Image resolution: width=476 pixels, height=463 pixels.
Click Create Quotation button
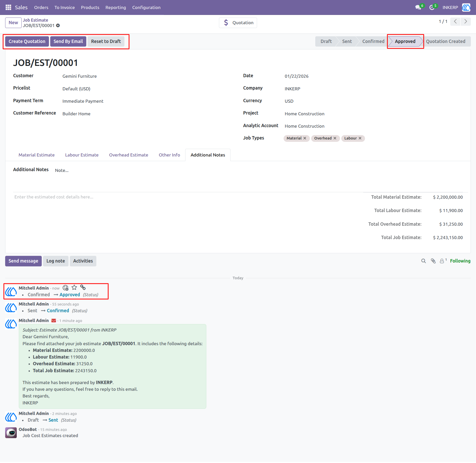click(27, 41)
